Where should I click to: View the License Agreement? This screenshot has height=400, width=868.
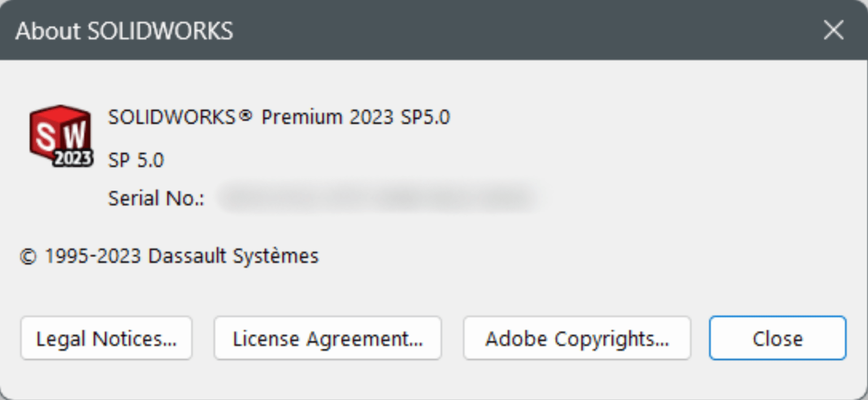328,338
